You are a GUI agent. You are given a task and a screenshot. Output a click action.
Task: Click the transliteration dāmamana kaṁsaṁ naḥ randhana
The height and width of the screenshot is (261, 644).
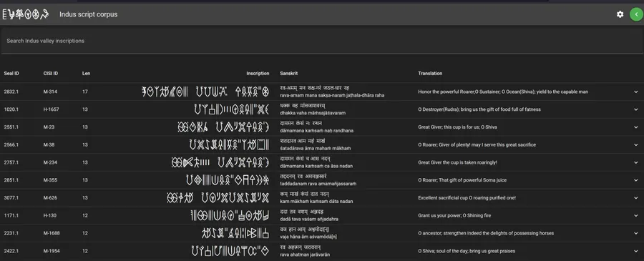pos(317,130)
